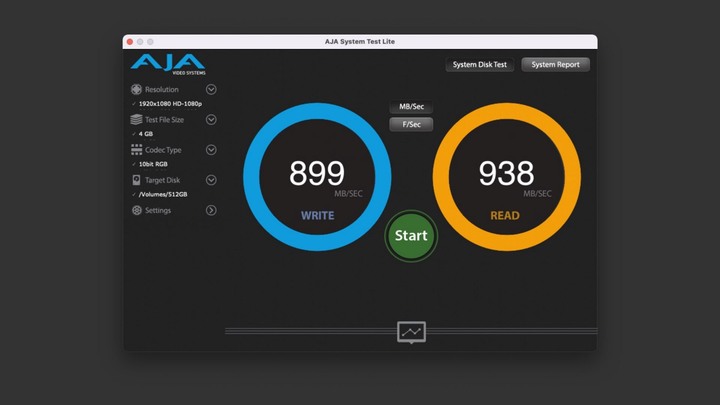This screenshot has height=405, width=720.
Task: Select the 4 GB file size value
Action: [146, 134]
